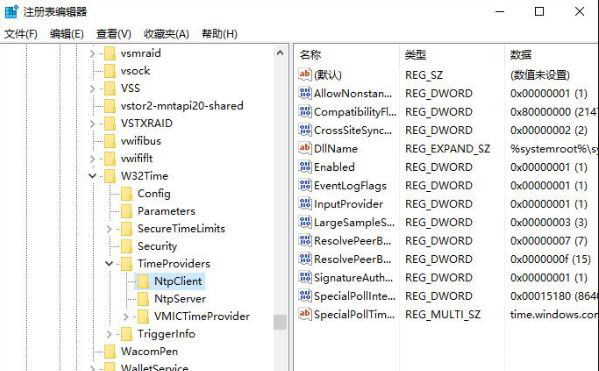Select the Security registry key
The width and height of the screenshot is (599, 371).
coord(157,246)
